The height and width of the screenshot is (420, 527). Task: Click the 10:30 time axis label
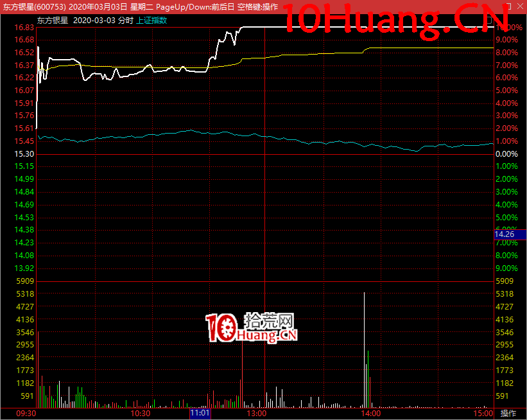pyautogui.click(x=141, y=414)
